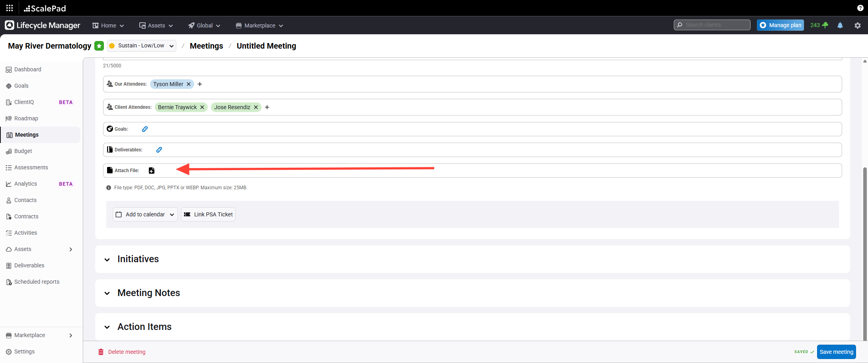
Task: Click the Search clients input field
Action: tap(715, 25)
